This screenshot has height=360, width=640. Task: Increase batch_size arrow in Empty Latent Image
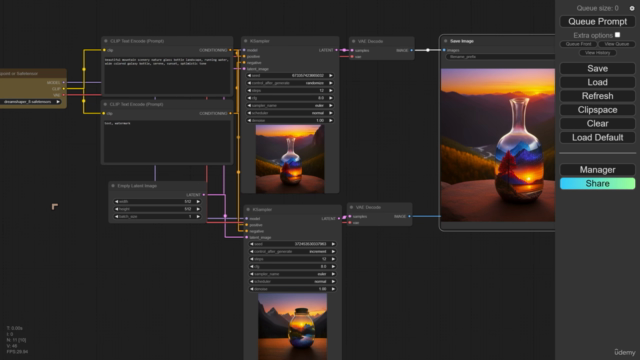click(198, 216)
